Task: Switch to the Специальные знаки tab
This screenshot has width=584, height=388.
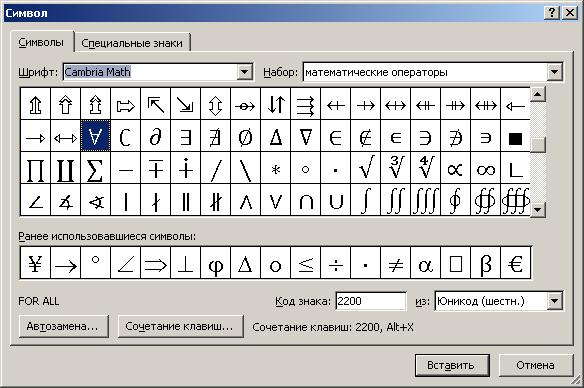Action: click(132, 43)
